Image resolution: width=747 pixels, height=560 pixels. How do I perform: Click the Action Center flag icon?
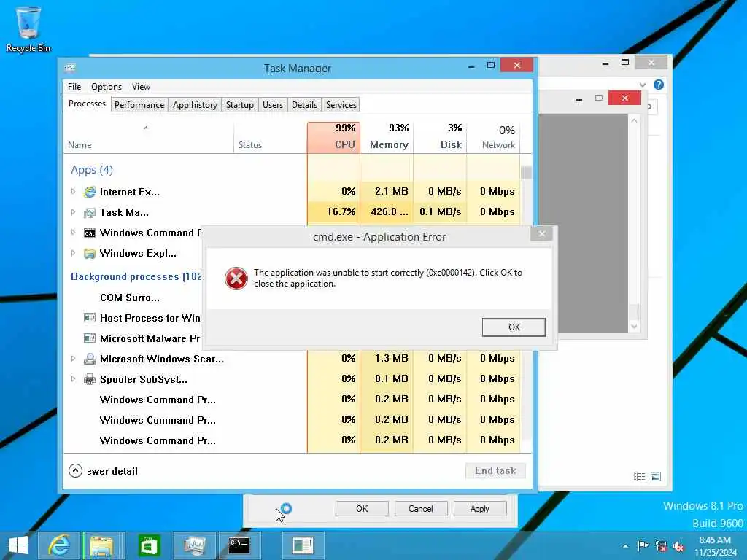[643, 545]
